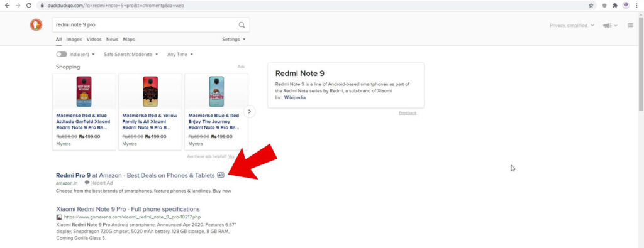Submit search with the magnifier icon
The height and width of the screenshot is (248, 644).
241,24
